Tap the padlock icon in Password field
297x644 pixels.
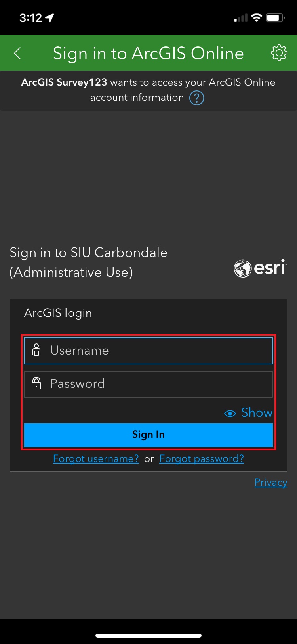36,383
